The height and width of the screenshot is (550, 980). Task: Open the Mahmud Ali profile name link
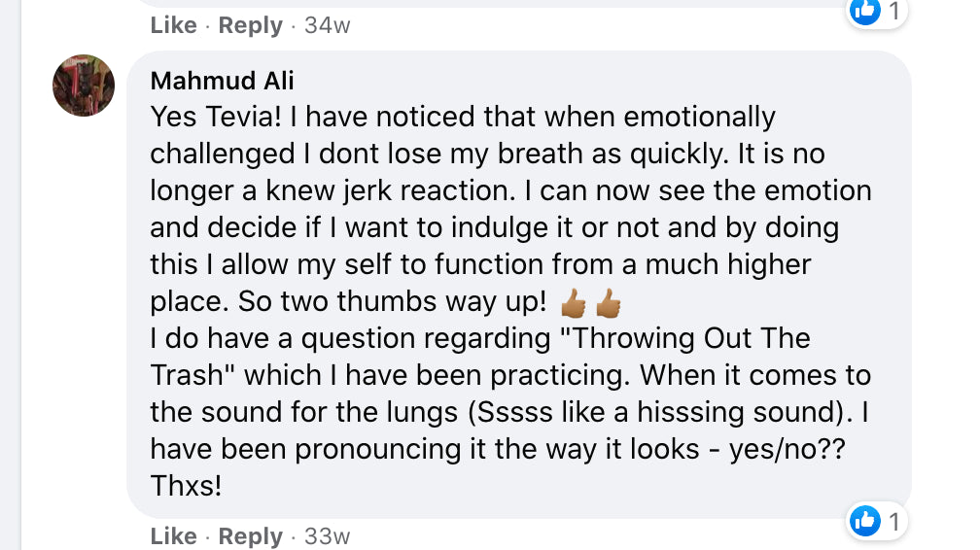click(x=222, y=81)
